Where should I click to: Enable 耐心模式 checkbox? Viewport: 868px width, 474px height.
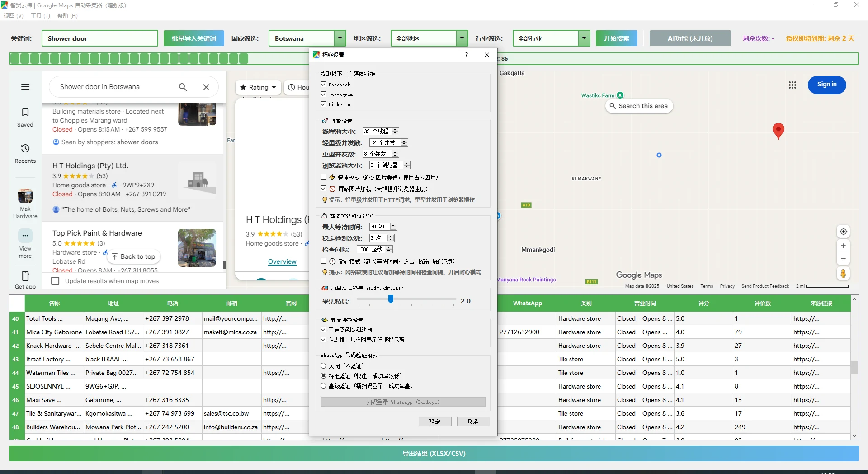pyautogui.click(x=324, y=261)
